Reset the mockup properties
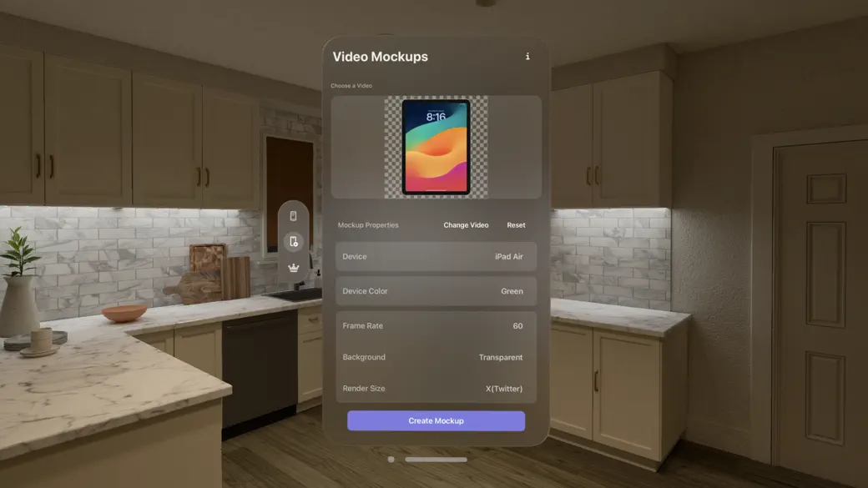The image size is (868, 488). click(515, 224)
